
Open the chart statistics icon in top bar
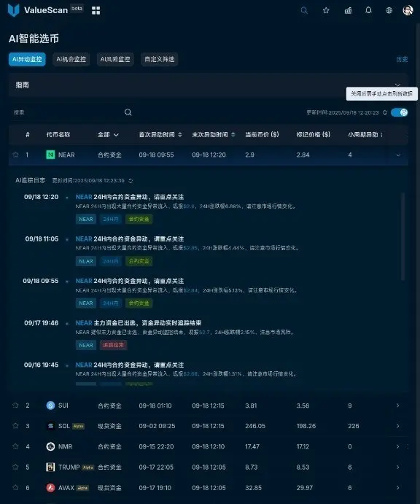point(348,11)
